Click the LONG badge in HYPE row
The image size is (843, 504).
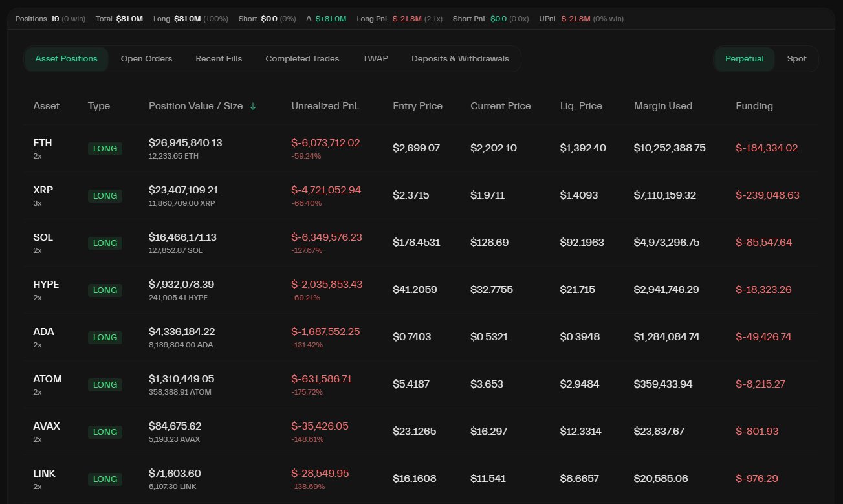105,290
